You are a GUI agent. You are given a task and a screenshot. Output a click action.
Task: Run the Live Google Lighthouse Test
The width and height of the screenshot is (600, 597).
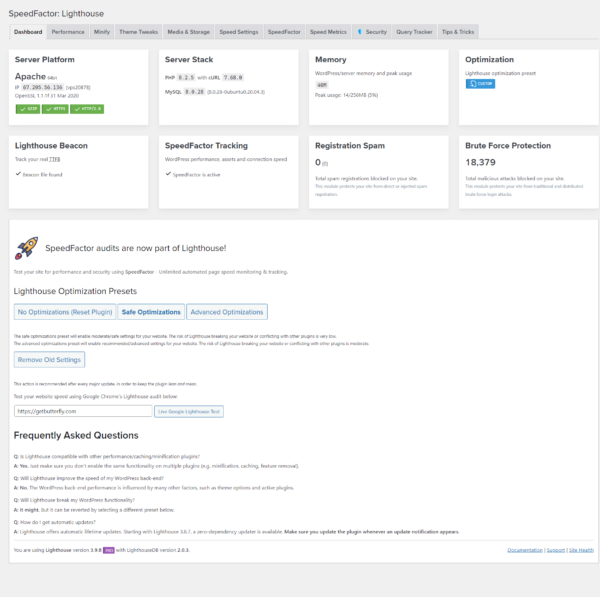point(189,411)
